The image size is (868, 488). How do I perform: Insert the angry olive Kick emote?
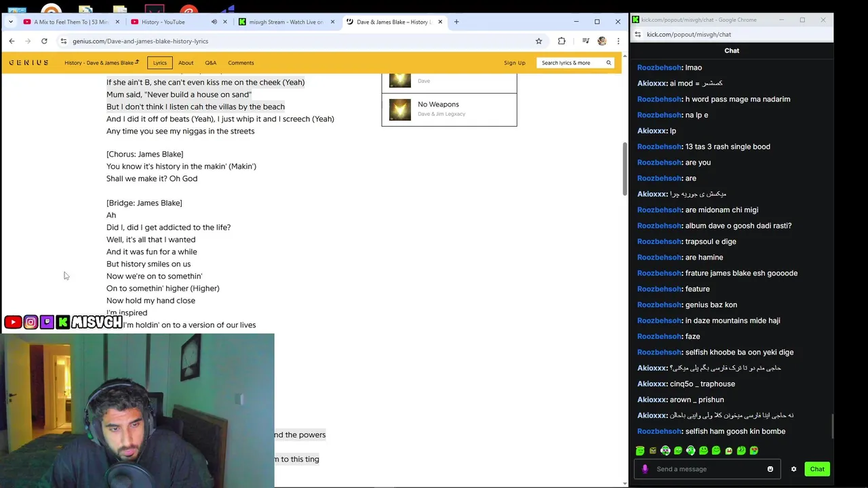pos(653,450)
